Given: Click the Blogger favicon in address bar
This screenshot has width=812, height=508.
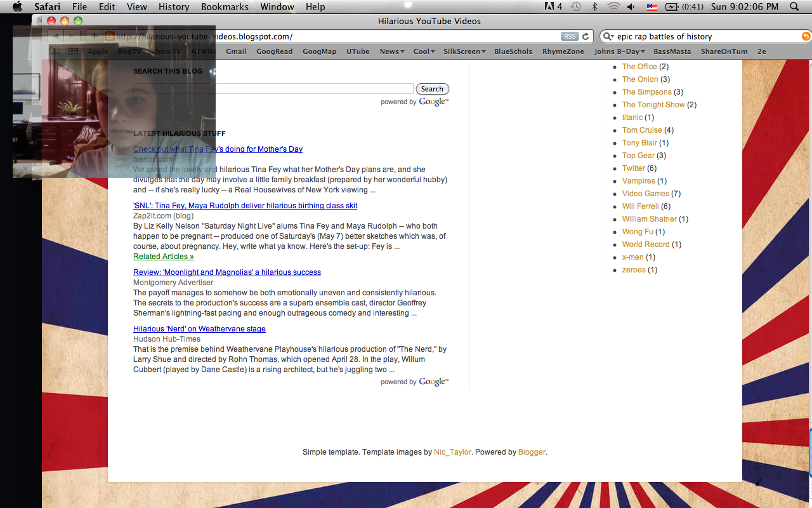Looking at the screenshot, I should 109,37.
